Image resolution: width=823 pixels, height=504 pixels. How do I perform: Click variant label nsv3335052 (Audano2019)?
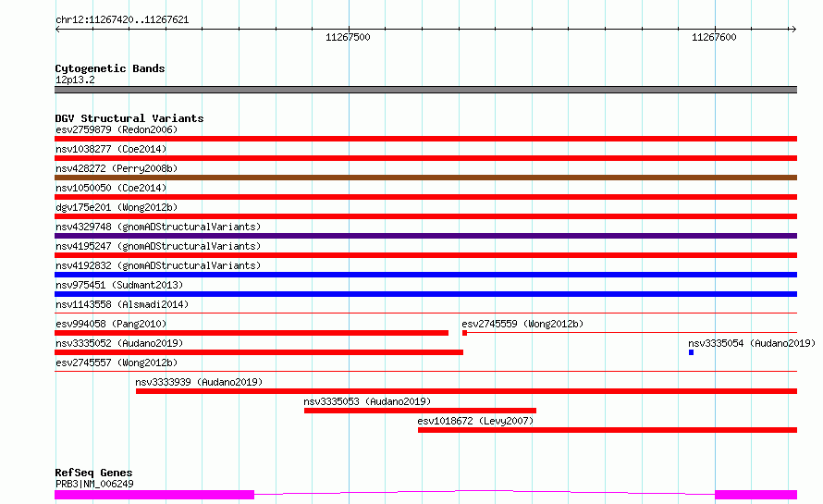point(119,343)
